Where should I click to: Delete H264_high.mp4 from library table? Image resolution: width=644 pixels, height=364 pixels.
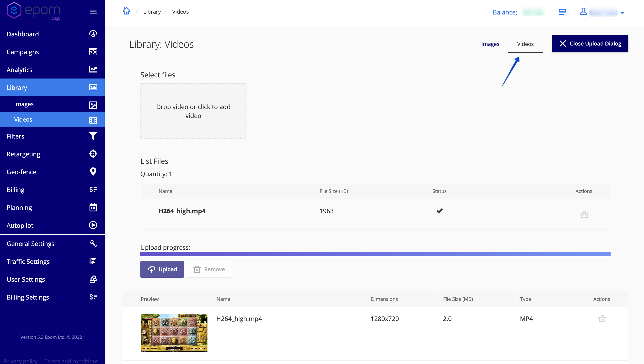click(602, 318)
